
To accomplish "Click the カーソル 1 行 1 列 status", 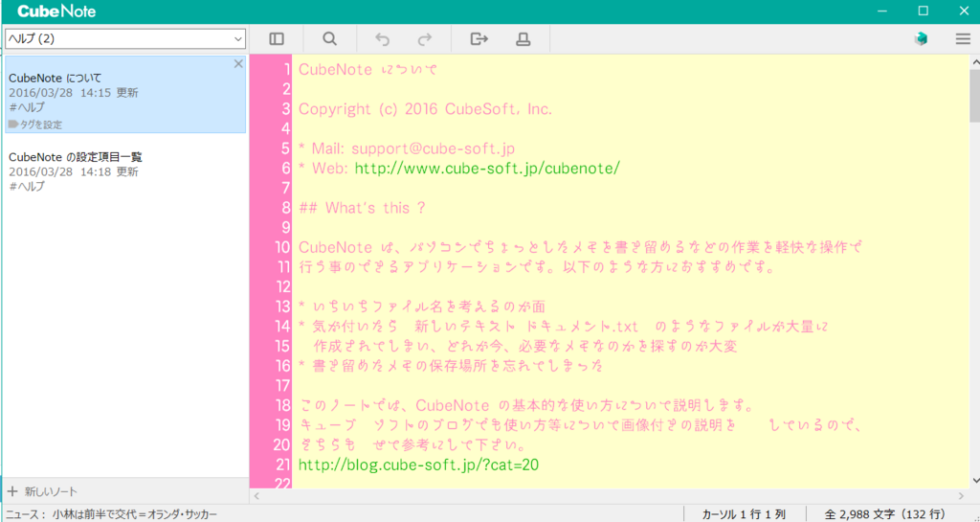I will pos(744,514).
